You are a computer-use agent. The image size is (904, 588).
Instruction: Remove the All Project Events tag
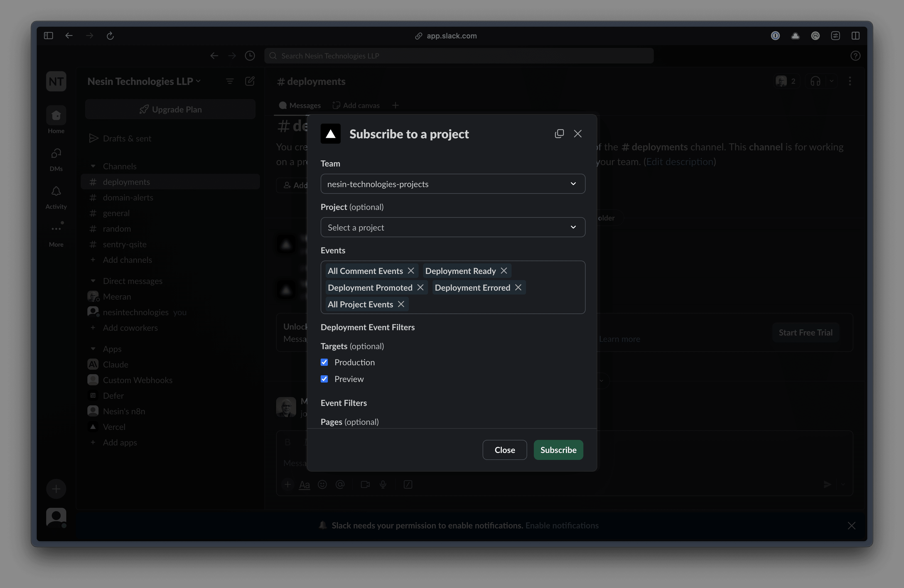tap(401, 304)
